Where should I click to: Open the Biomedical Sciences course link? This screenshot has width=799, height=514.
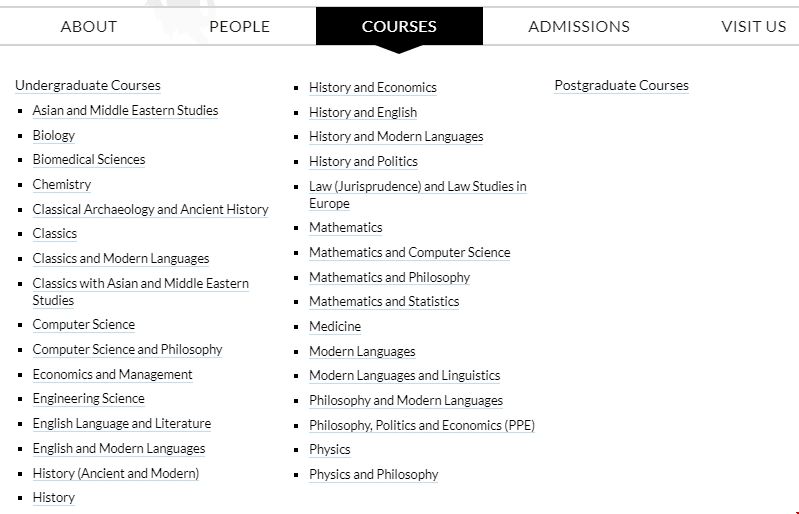tap(89, 160)
